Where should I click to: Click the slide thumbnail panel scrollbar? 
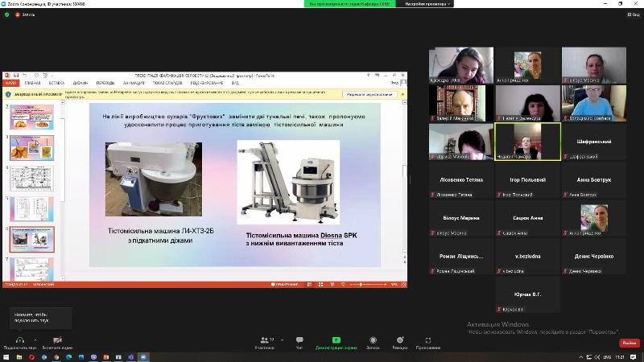pyautogui.click(x=63, y=191)
